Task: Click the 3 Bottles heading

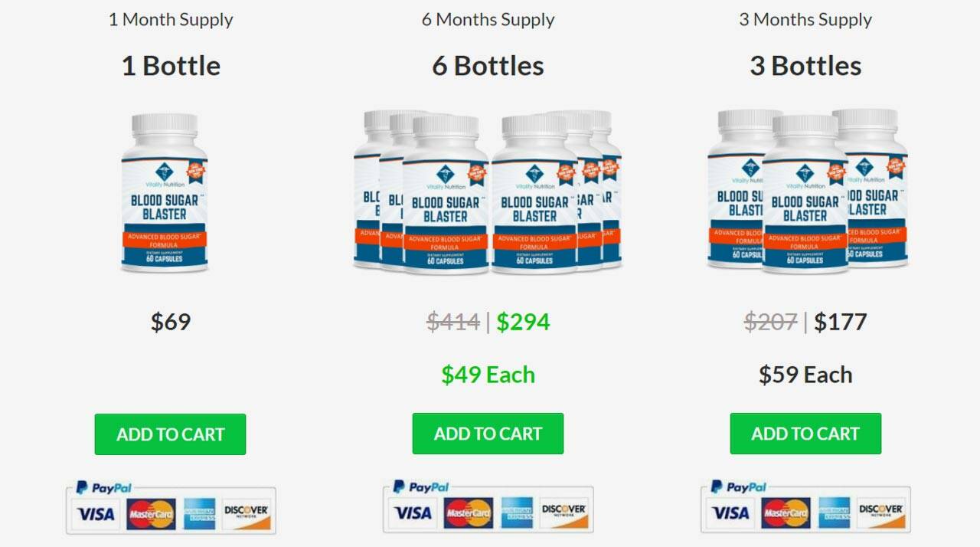Action: click(805, 66)
